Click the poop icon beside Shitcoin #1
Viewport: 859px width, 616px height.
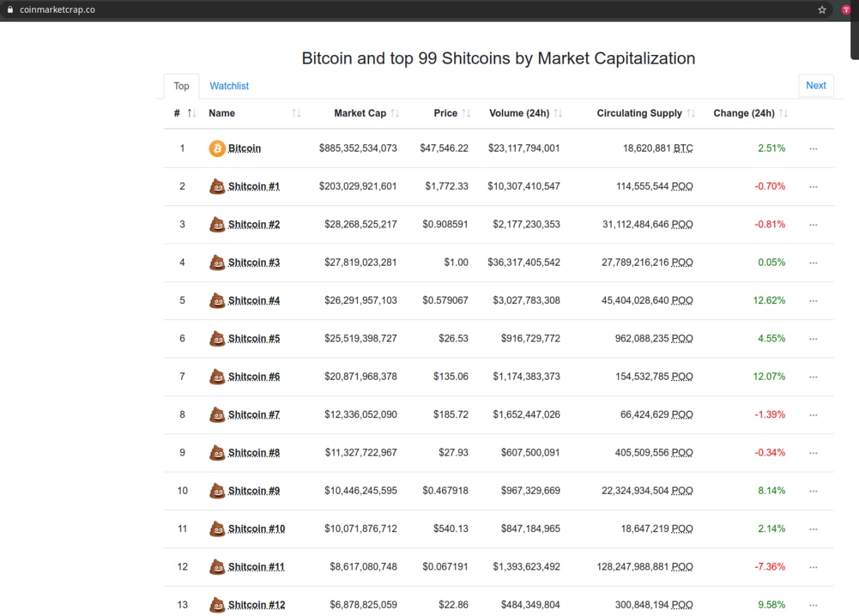[217, 187]
